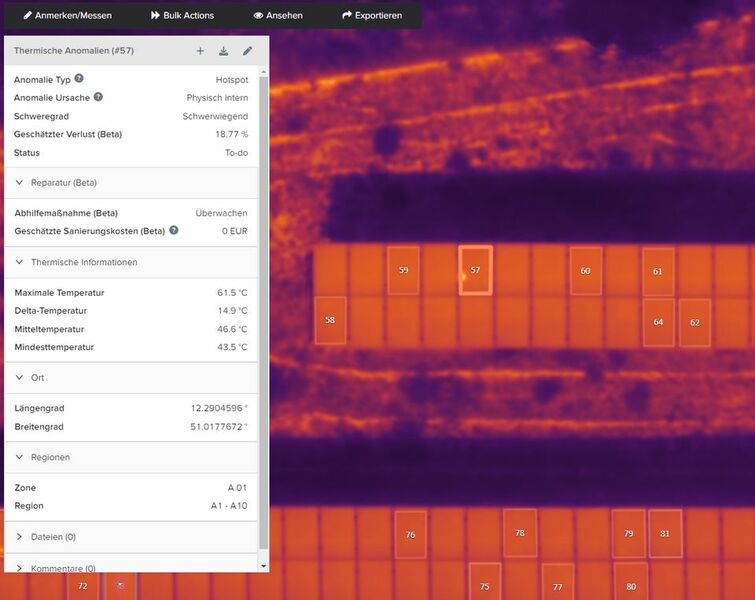Screen dimensions: 755x600
Task: Select anomaly marker 59 on thermal map
Action: [403, 270]
